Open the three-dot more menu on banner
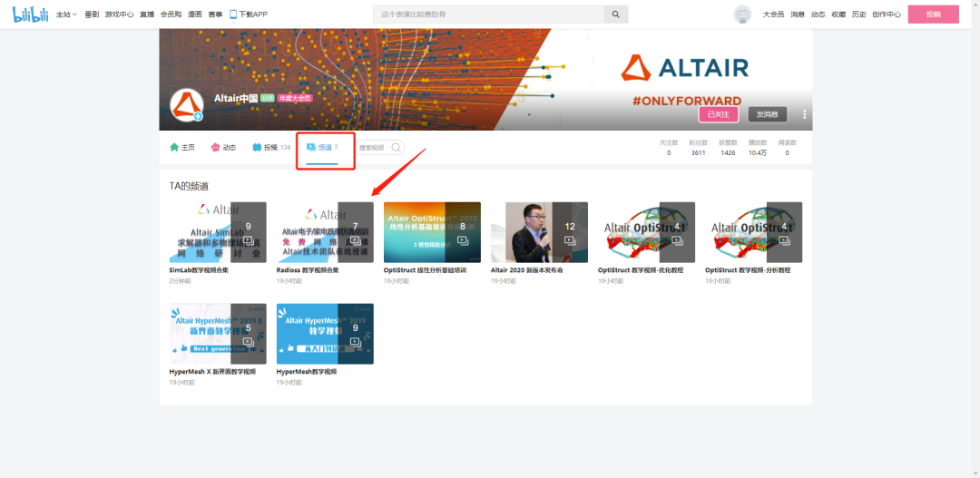Viewport: 980px width, 478px height. (804, 114)
